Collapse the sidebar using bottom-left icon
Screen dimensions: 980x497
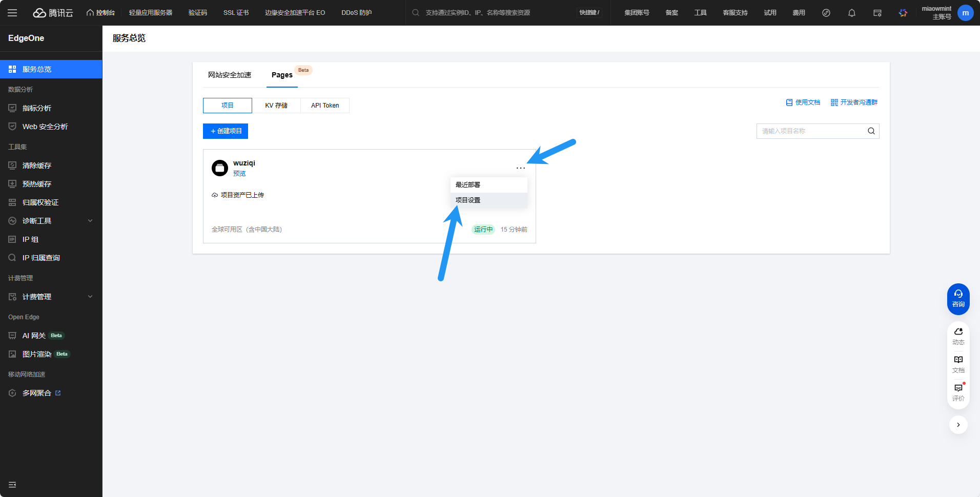point(12,485)
